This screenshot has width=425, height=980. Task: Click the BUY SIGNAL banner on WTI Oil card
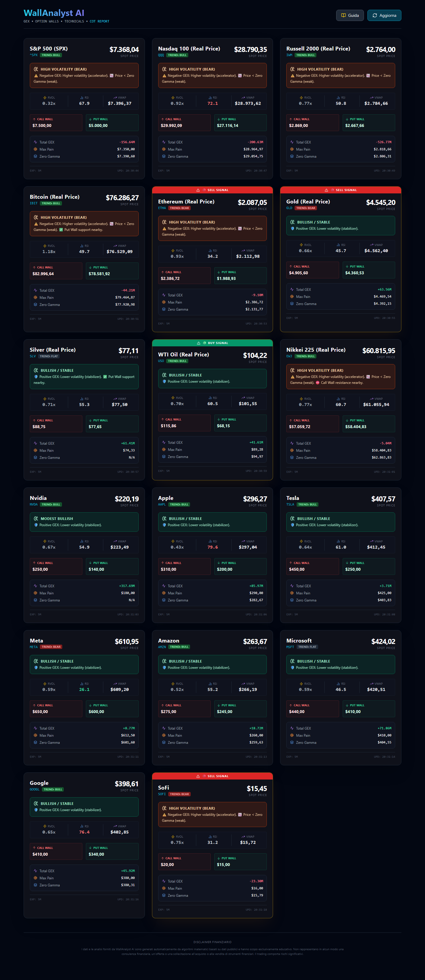(212, 343)
